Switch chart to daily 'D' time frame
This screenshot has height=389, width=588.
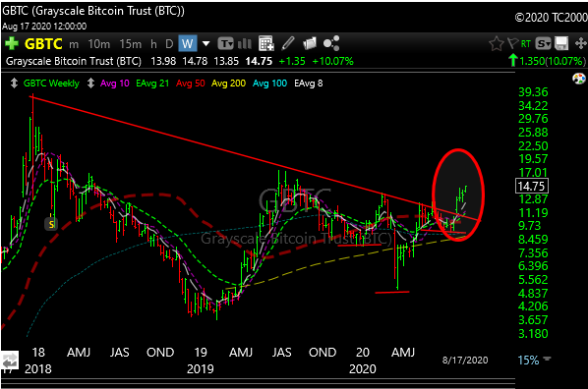(x=169, y=44)
